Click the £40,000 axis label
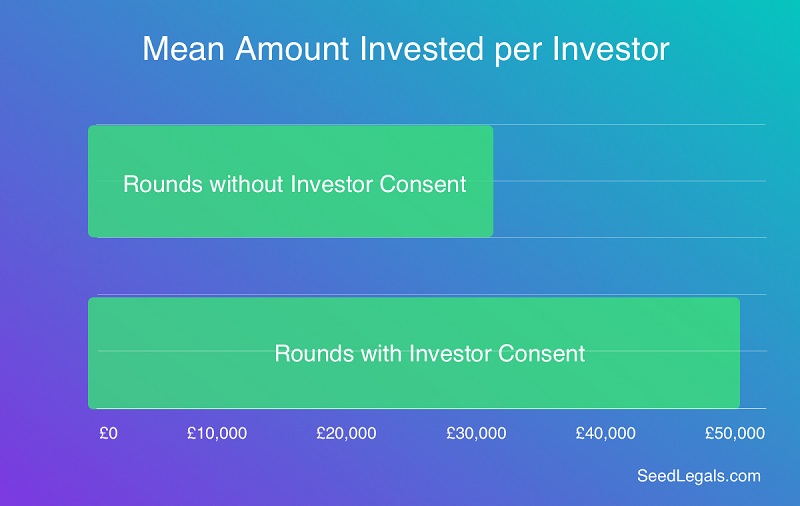800x506 pixels. pyautogui.click(x=606, y=434)
